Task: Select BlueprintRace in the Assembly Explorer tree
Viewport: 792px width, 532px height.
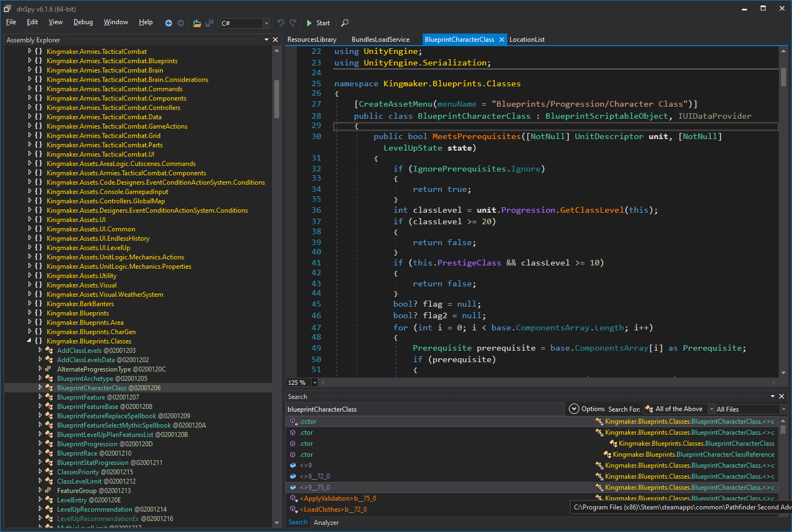Action: 77,453
